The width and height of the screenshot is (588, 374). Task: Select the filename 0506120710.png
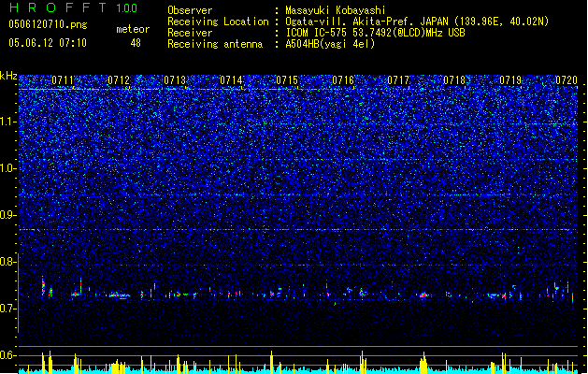coord(48,24)
